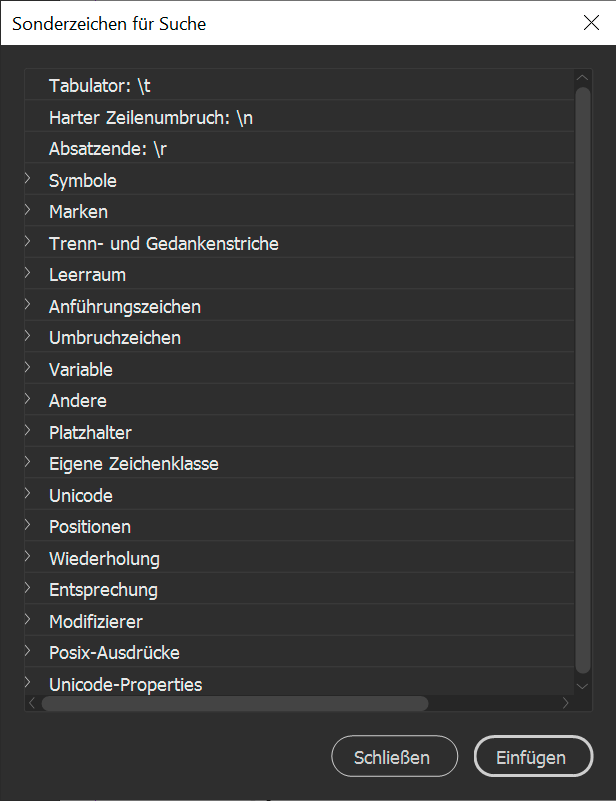
Task: Select the Posix-Ausdrücke list item
Action: coord(299,652)
